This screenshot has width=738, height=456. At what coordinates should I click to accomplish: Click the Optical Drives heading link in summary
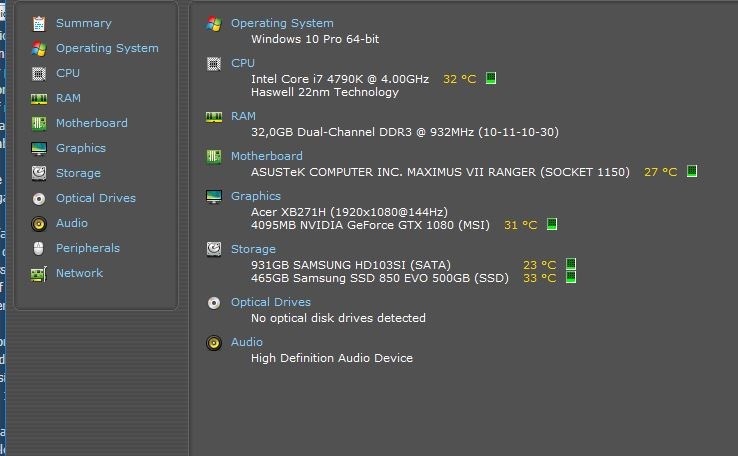click(271, 302)
